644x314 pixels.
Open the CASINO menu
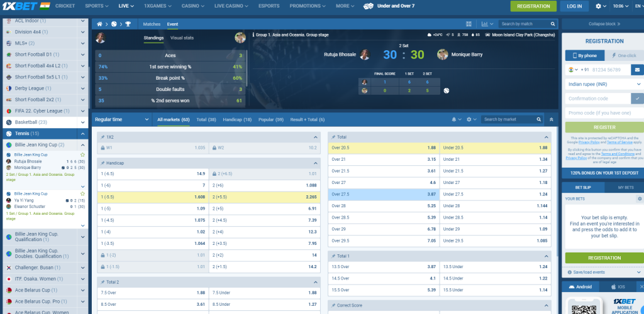tap(192, 6)
